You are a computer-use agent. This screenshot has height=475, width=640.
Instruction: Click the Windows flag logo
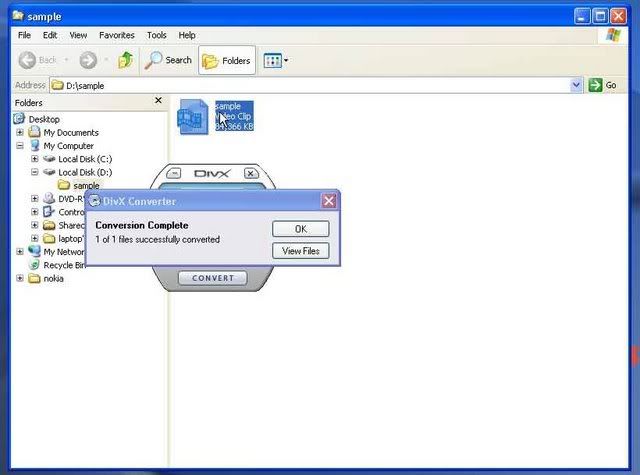click(613, 35)
